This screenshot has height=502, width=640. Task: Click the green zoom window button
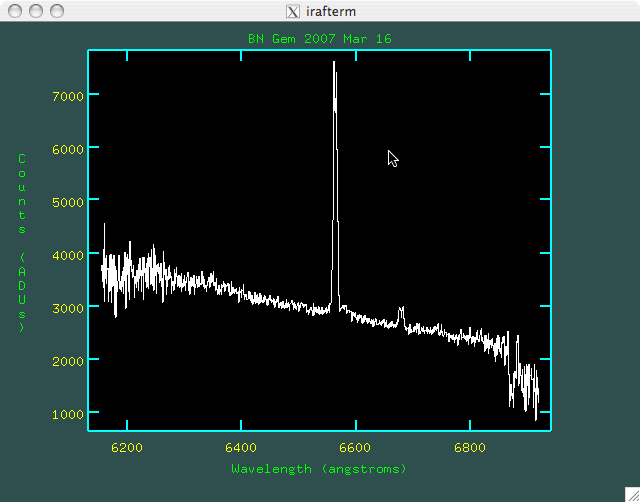(57, 11)
